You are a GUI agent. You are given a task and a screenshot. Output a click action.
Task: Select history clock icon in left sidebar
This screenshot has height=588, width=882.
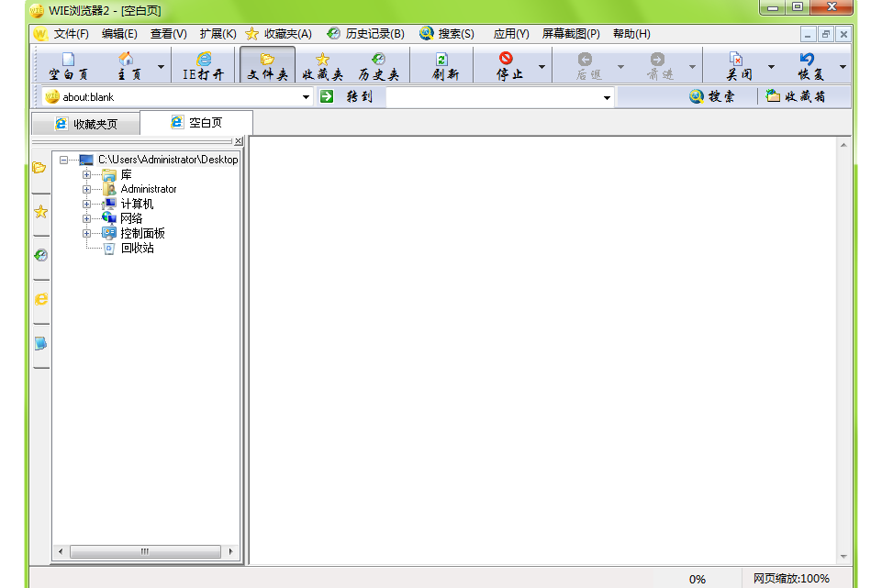40,256
